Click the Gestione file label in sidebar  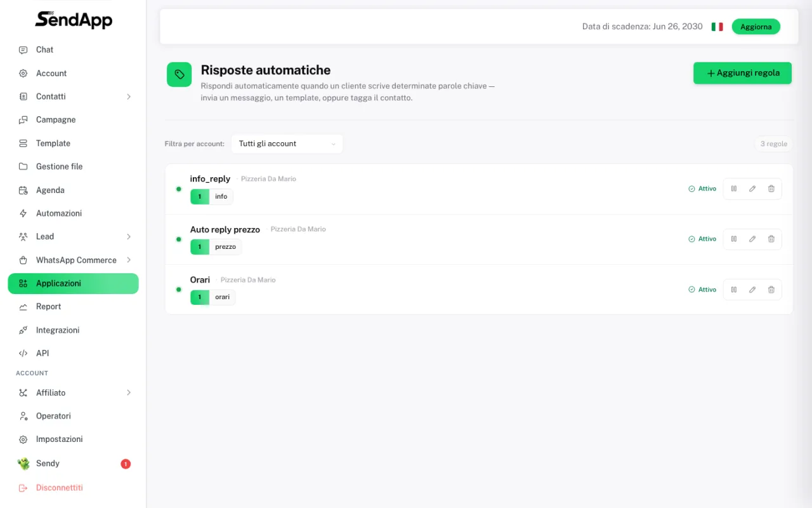(60, 166)
